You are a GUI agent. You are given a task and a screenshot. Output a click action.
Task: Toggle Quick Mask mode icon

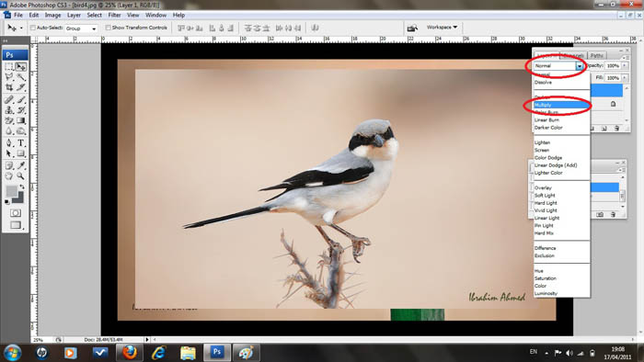click(x=16, y=213)
